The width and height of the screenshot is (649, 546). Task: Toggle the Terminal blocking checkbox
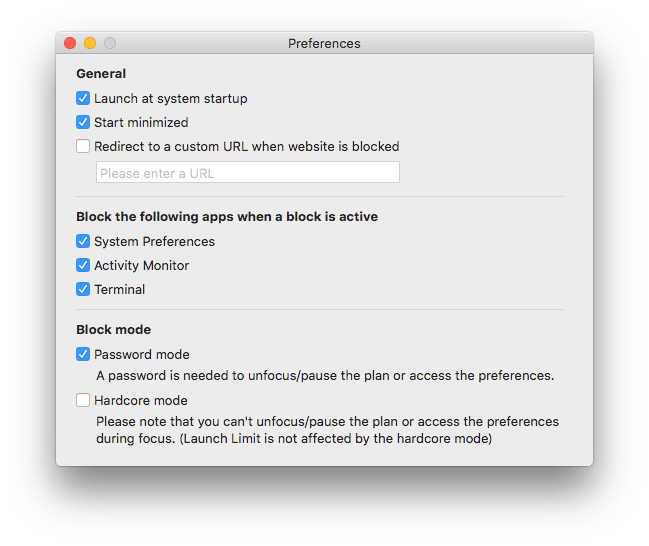point(83,289)
